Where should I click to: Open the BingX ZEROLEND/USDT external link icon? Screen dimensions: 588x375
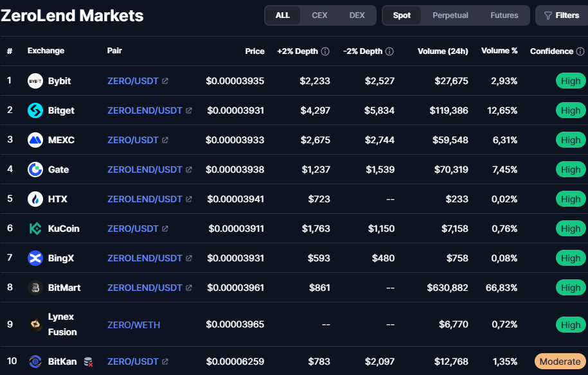point(189,258)
